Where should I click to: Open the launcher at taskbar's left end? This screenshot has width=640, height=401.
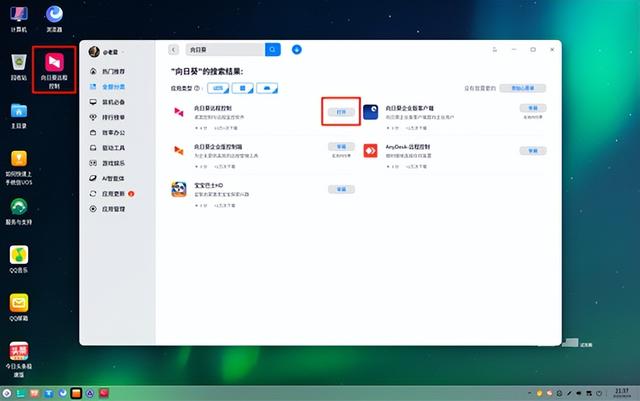coord(7,393)
